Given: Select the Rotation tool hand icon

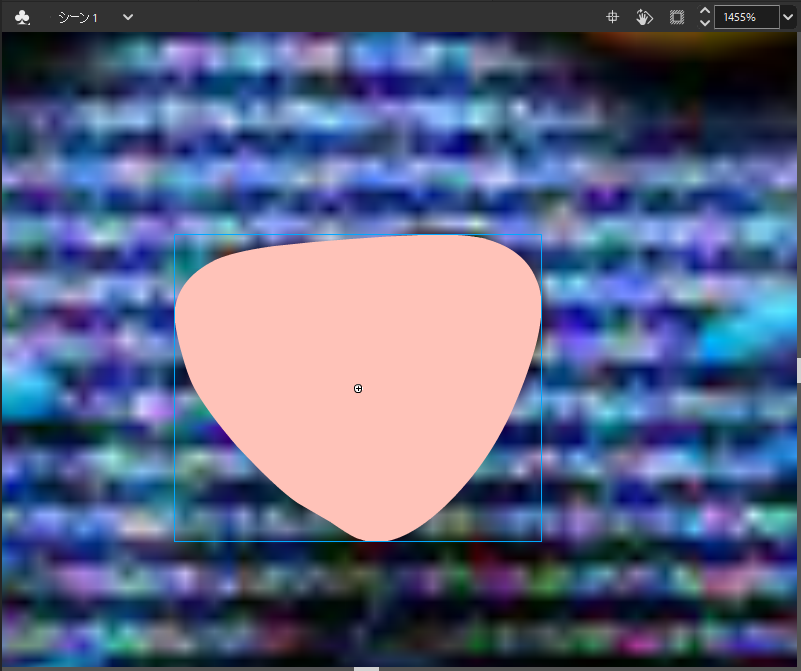Looking at the screenshot, I should (645, 17).
